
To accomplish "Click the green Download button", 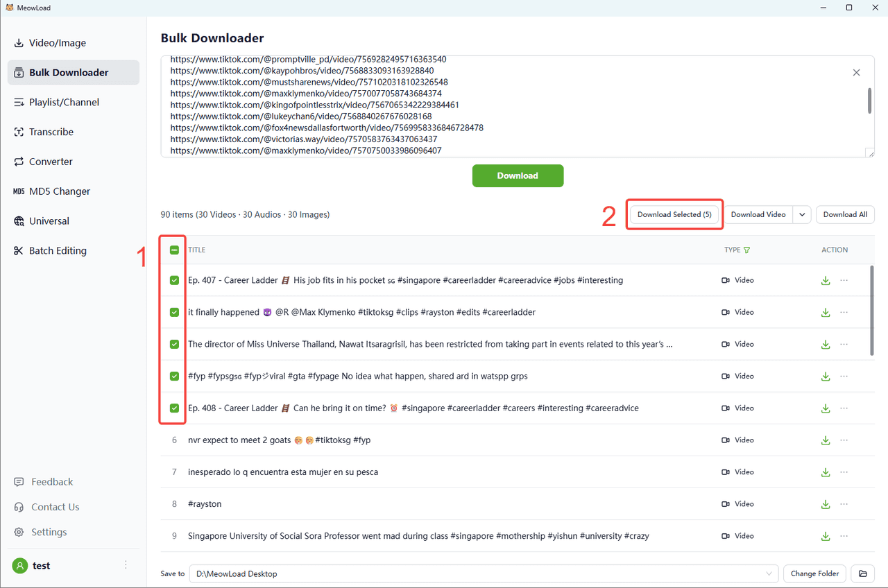I will click(x=518, y=175).
